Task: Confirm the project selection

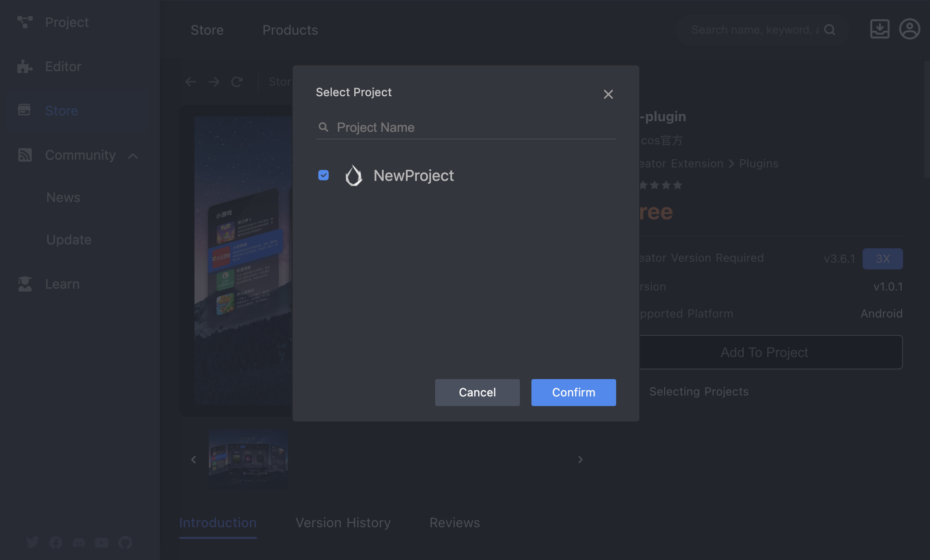Action: pyautogui.click(x=573, y=392)
